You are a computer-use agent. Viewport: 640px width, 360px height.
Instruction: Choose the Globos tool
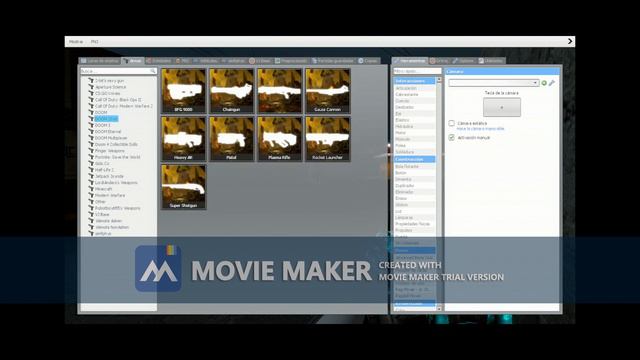(415, 205)
